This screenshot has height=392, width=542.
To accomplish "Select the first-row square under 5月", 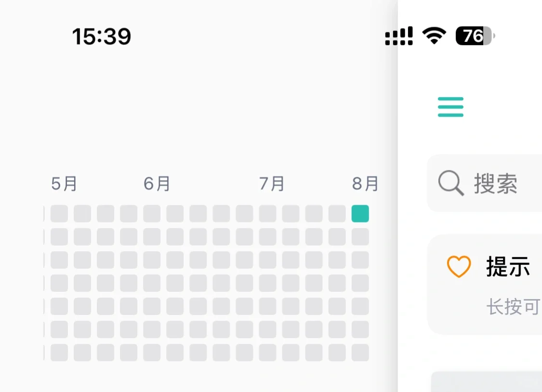I will (59, 213).
